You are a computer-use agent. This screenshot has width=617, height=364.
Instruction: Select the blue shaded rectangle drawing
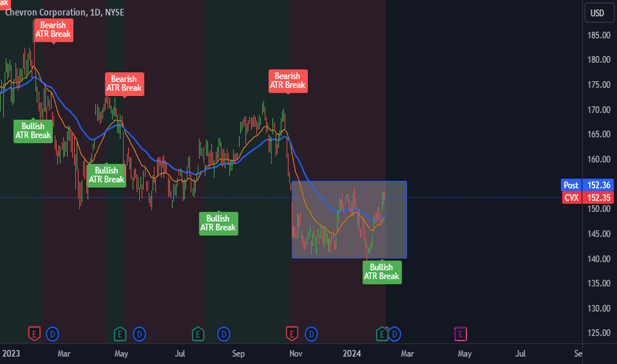coord(350,220)
